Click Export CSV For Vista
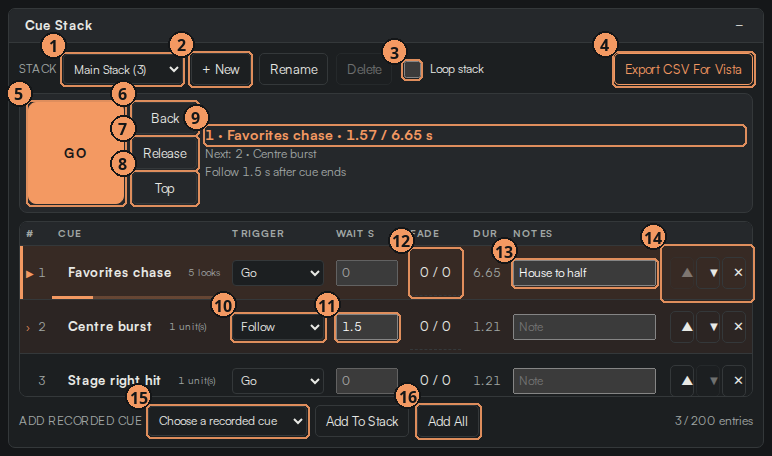Screen dimensions: 772x456 coord(683,69)
